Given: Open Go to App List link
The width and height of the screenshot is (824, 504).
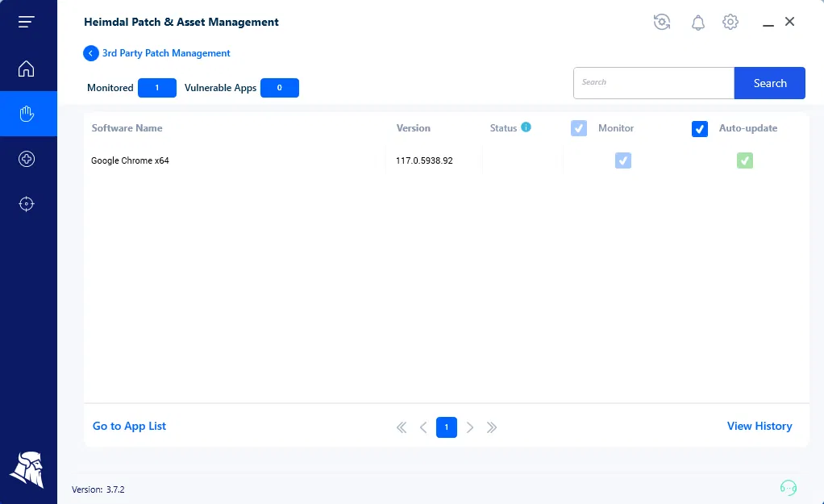Looking at the screenshot, I should pos(129,427).
